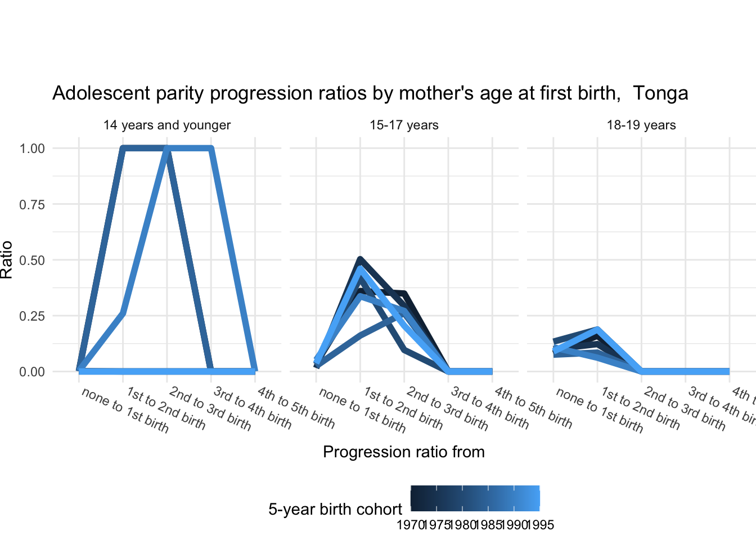The image size is (756, 540).
Task: Click the "Ratio" y-axis title
Action: 7,259
